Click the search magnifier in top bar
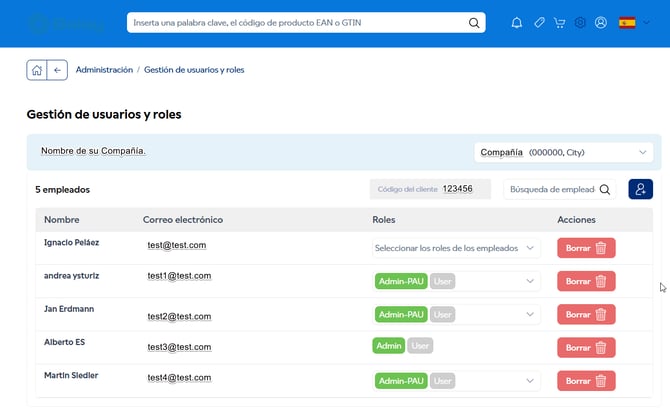The width and height of the screenshot is (670, 413). coord(473,22)
